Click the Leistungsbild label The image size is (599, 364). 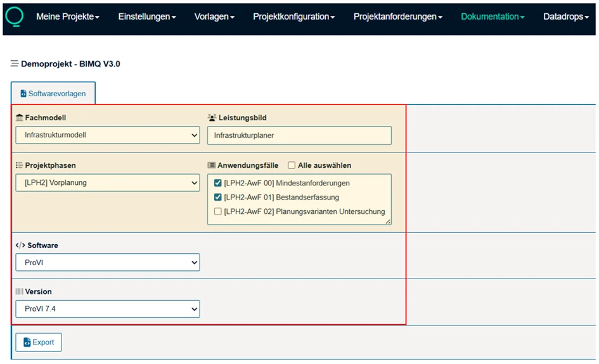[x=243, y=118]
